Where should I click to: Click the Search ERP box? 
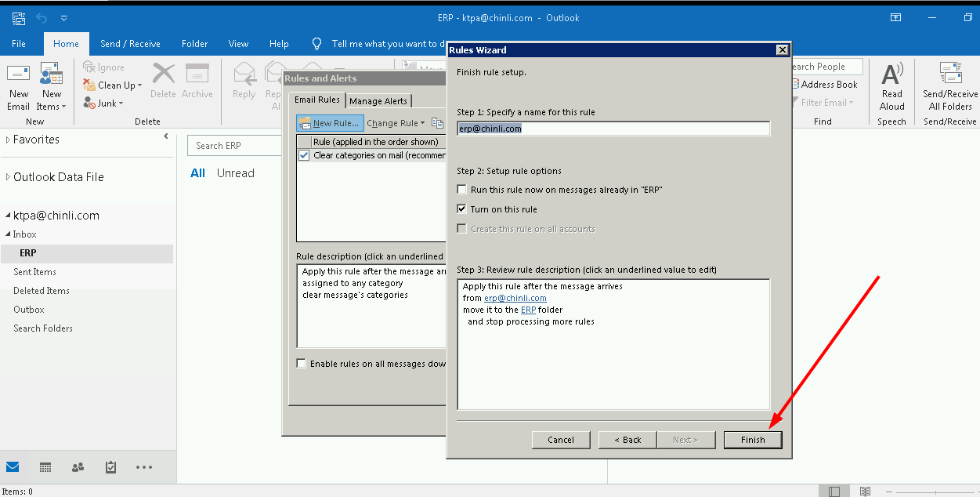234,145
